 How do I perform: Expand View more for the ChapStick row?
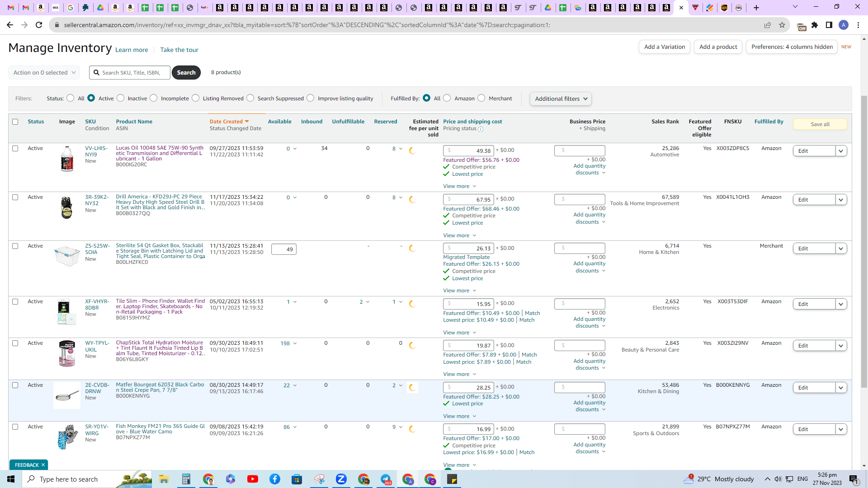tap(459, 374)
